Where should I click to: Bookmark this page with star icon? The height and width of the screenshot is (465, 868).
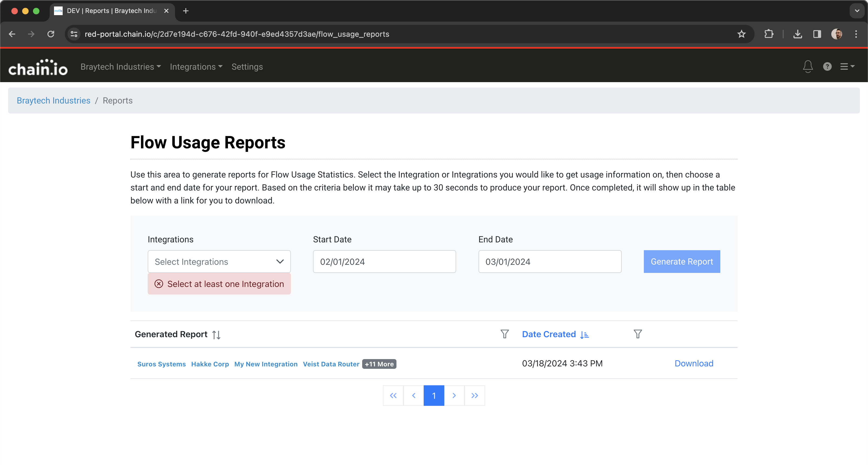tap(741, 34)
